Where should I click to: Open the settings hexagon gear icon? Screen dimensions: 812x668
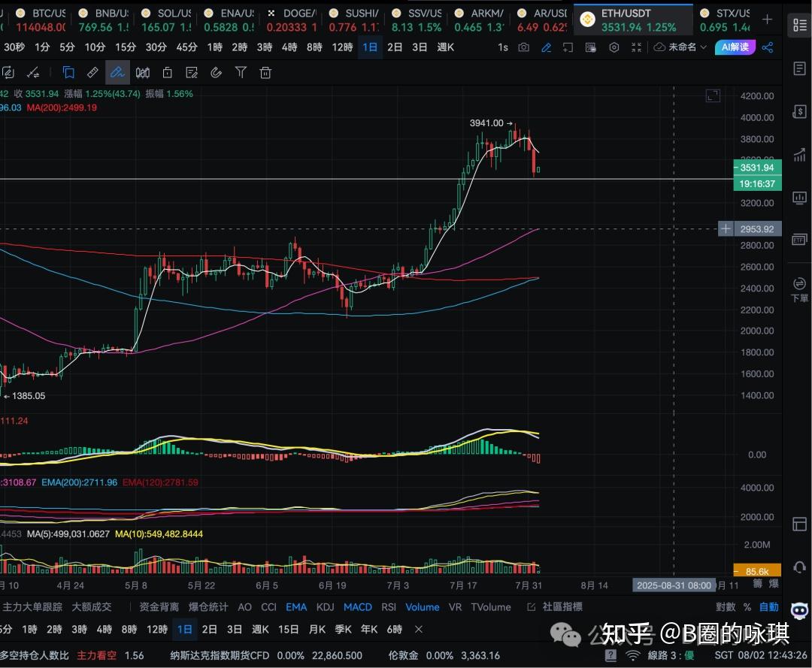(614, 47)
